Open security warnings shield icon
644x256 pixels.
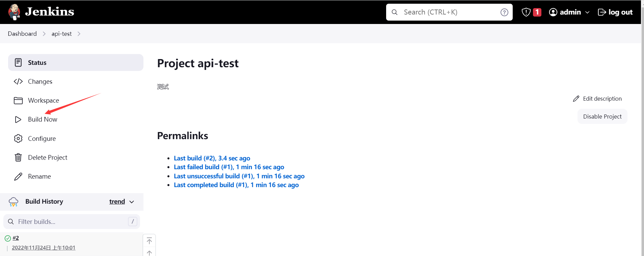(x=526, y=12)
